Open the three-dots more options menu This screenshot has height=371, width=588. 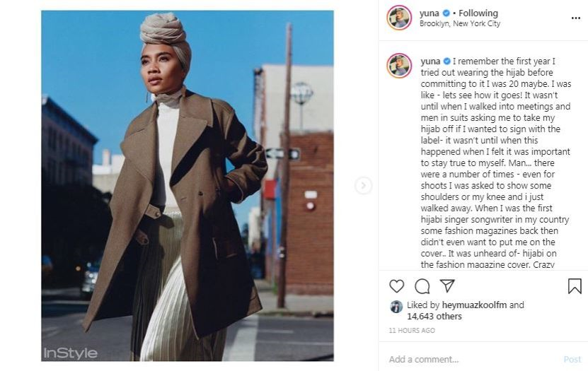576,18
